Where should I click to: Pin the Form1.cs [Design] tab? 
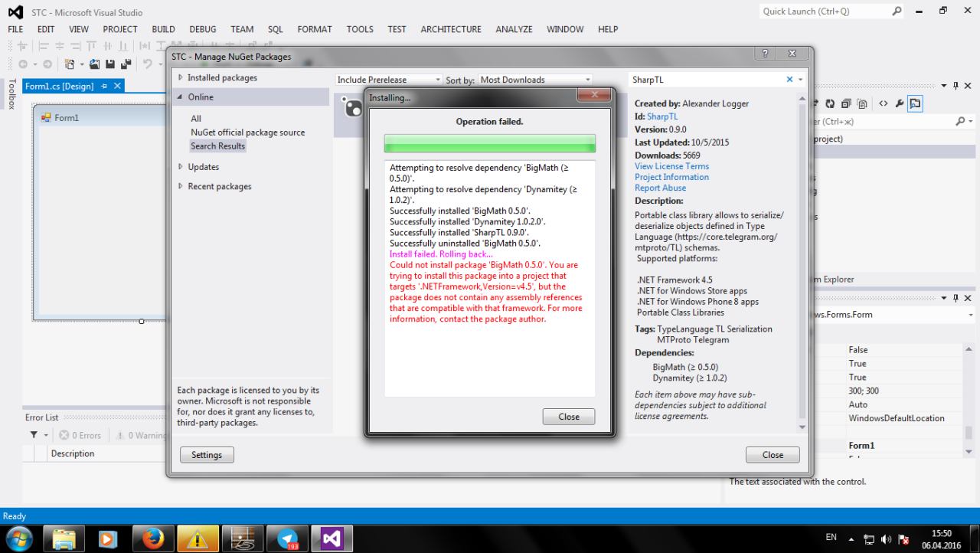(x=104, y=87)
